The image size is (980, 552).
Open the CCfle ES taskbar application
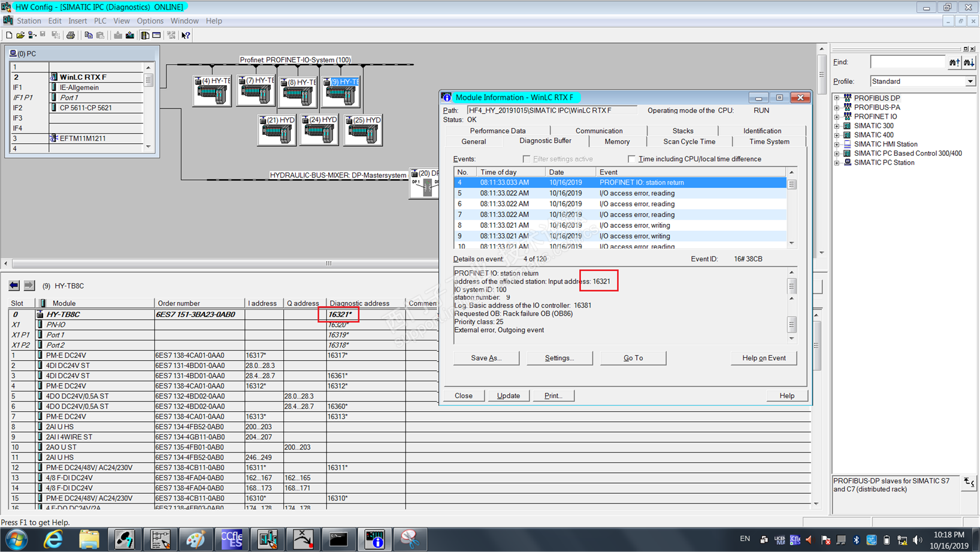click(x=231, y=539)
